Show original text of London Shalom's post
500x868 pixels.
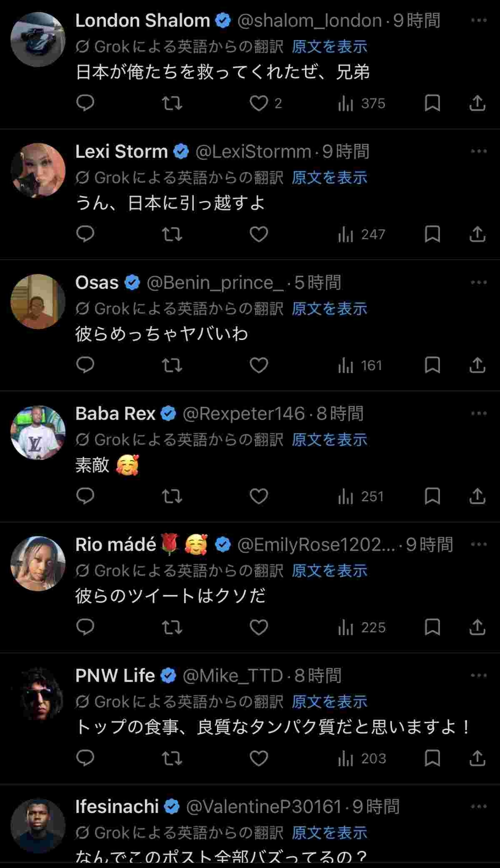point(329,47)
